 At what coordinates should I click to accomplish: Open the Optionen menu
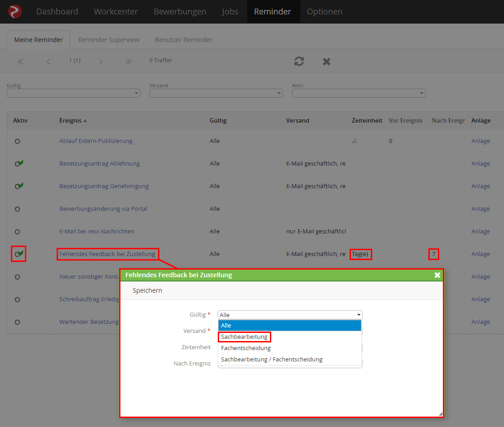[325, 12]
